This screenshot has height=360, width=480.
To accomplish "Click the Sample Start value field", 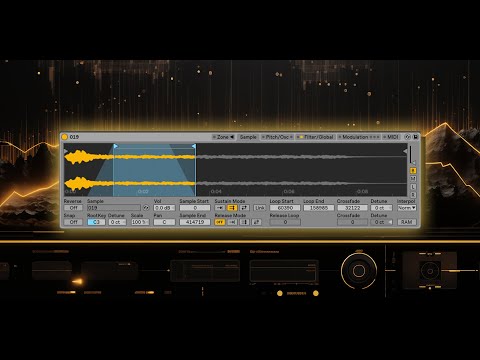I will (195, 208).
